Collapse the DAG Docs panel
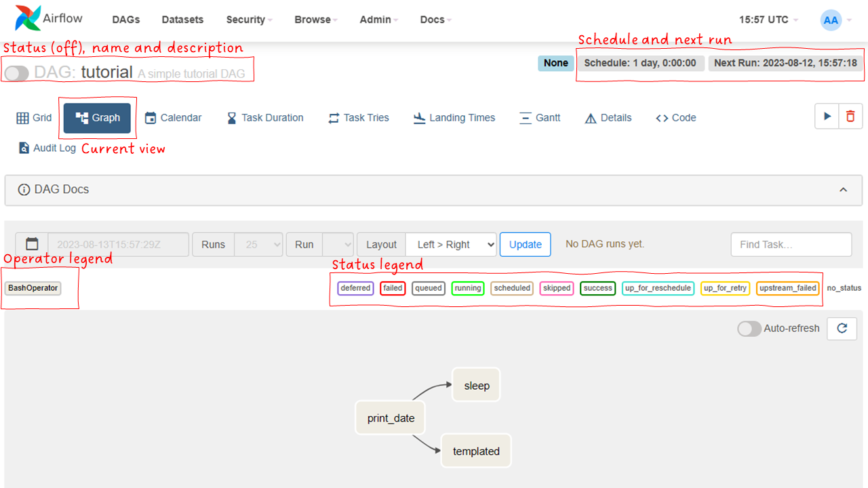 click(x=843, y=190)
